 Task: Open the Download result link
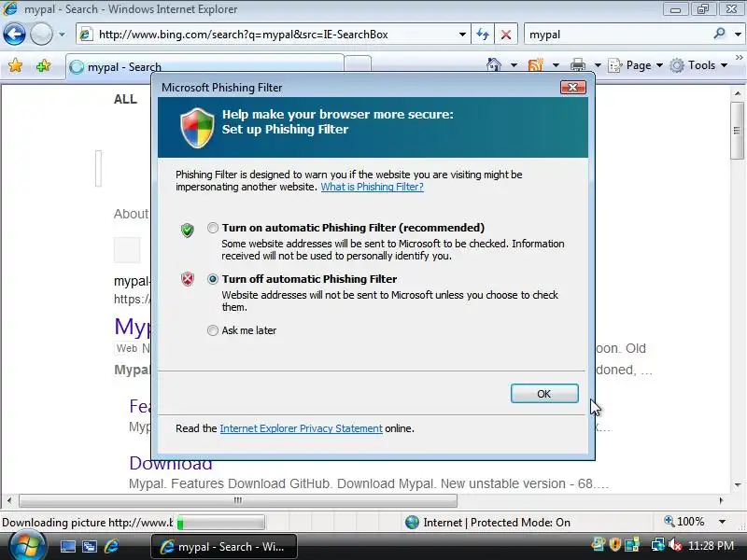(x=171, y=463)
